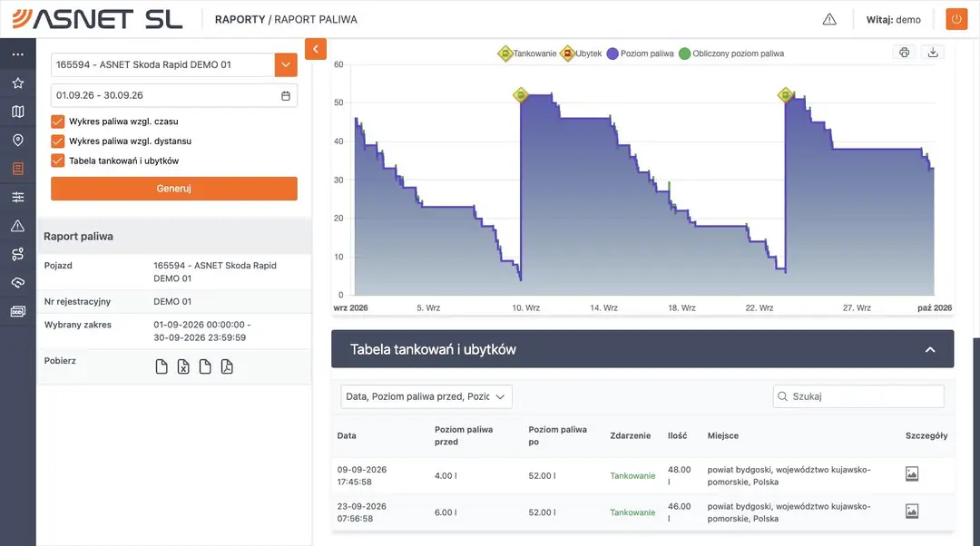This screenshot has width=980, height=546.
Task: Download the fuel chart image
Action: coord(933,53)
